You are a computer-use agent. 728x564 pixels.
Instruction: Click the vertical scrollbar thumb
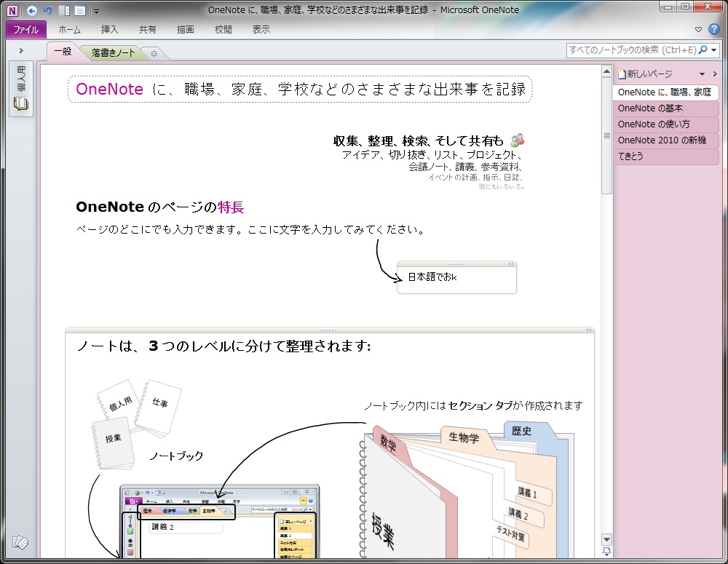pyautogui.click(x=606, y=135)
